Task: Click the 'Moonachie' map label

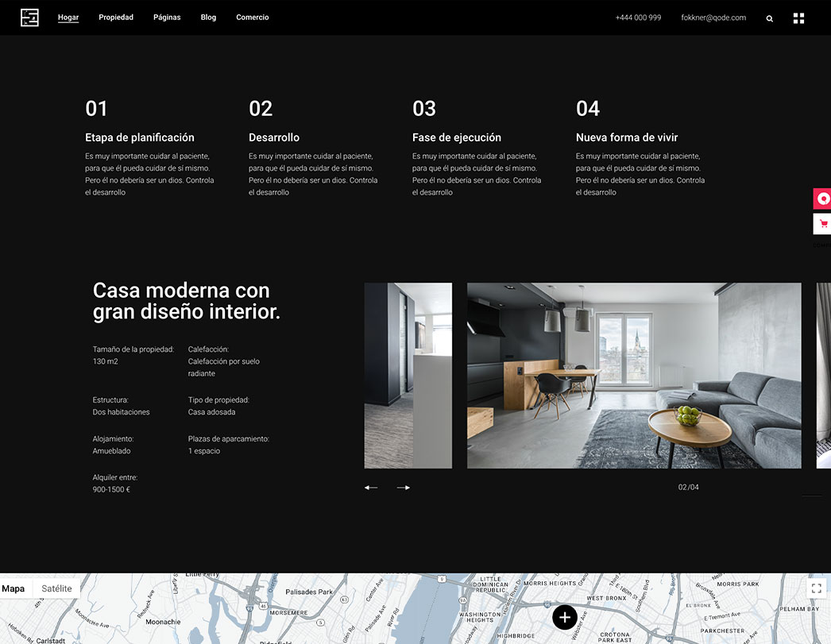Action: (x=163, y=622)
